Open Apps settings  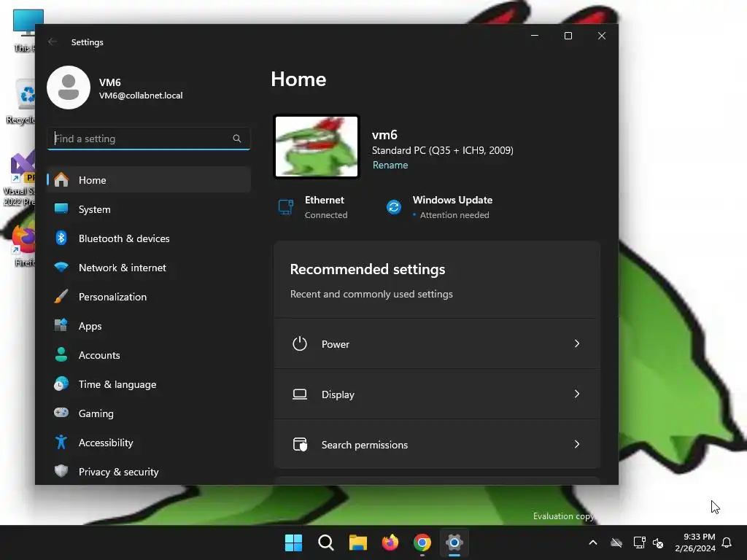(x=149, y=326)
